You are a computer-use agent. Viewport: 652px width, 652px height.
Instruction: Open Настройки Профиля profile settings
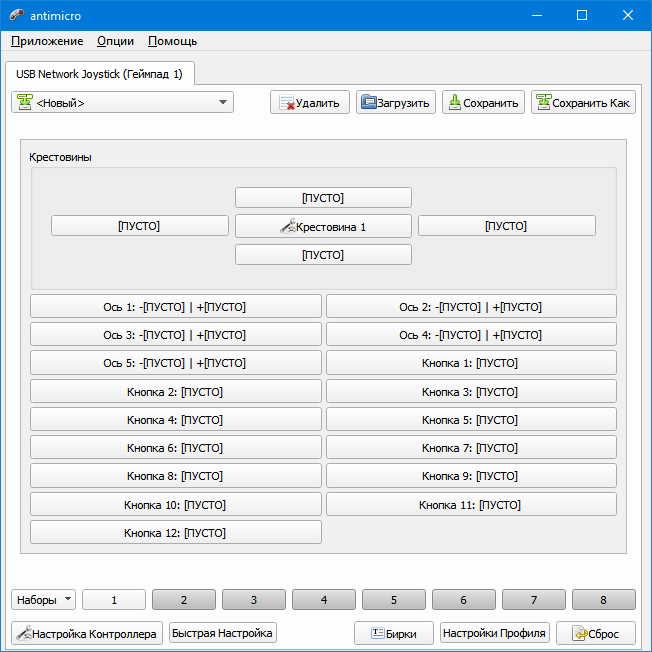pyautogui.click(x=495, y=633)
